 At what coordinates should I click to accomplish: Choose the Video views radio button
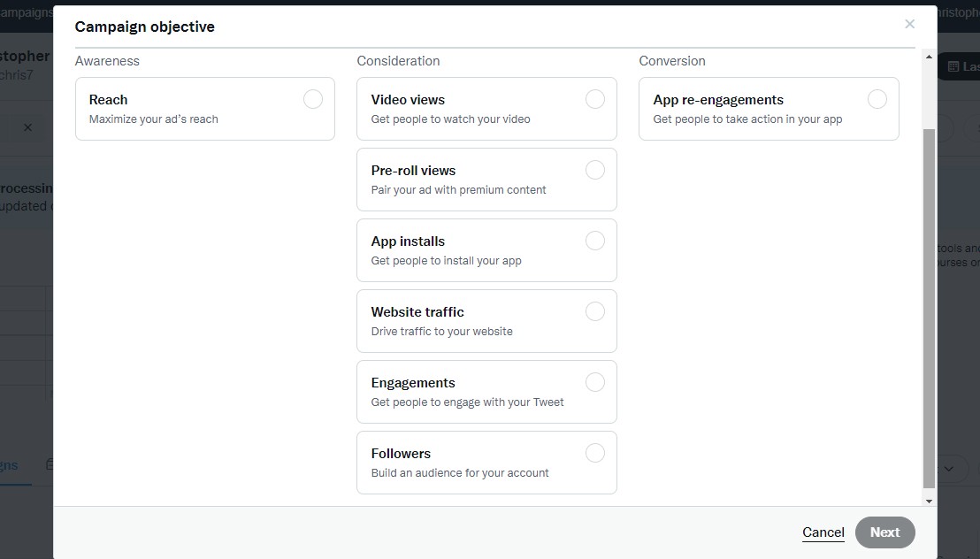(x=595, y=99)
